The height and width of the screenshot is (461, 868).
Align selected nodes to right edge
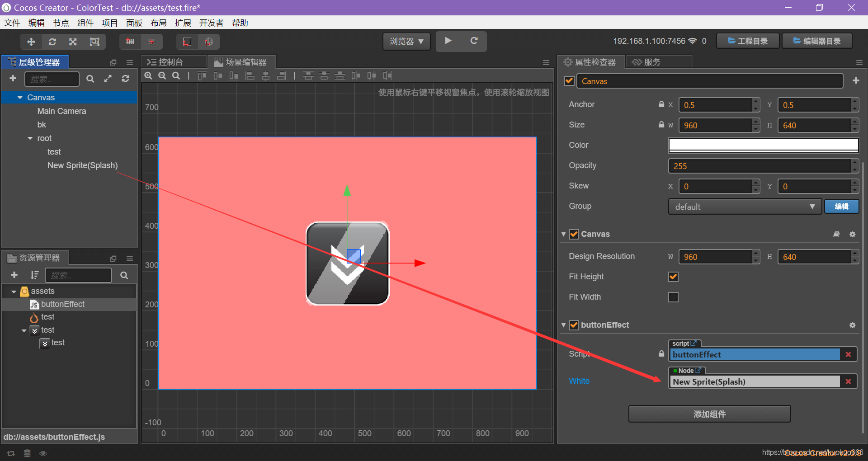(282, 75)
